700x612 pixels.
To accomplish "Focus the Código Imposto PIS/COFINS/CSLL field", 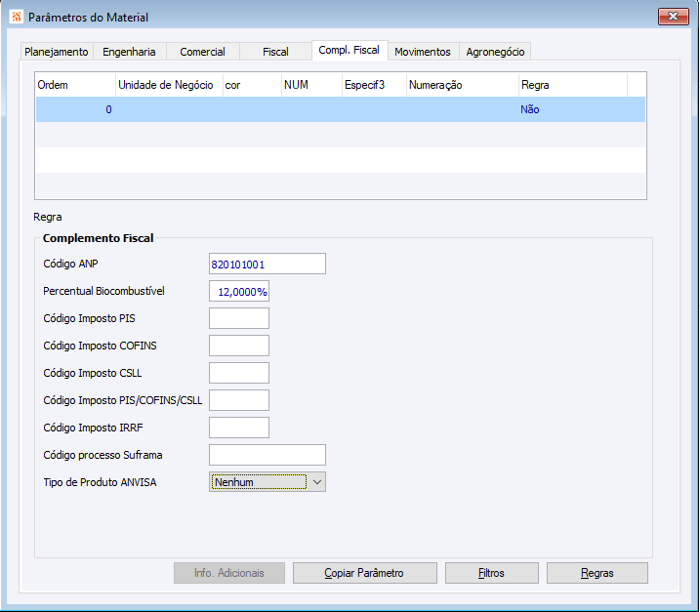I will pyautogui.click(x=239, y=400).
